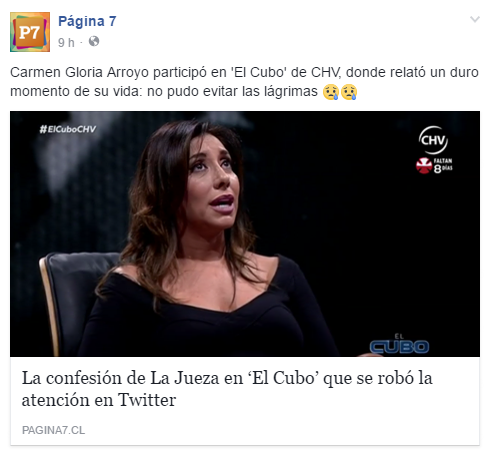Click the globe public-audience icon

[x=94, y=42]
